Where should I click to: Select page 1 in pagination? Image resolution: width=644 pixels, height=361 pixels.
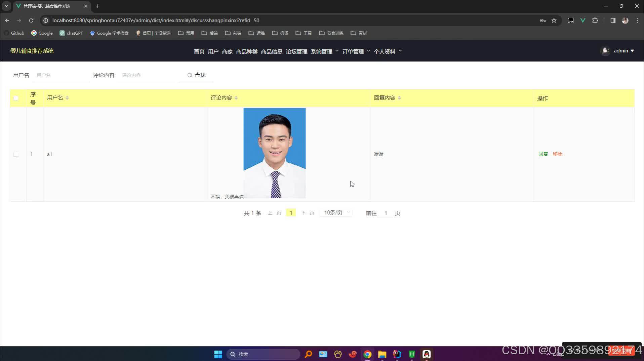coord(291,213)
